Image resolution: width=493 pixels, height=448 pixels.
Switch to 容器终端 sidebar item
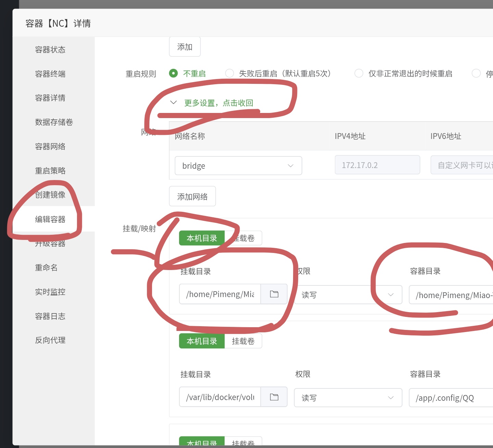(x=50, y=74)
